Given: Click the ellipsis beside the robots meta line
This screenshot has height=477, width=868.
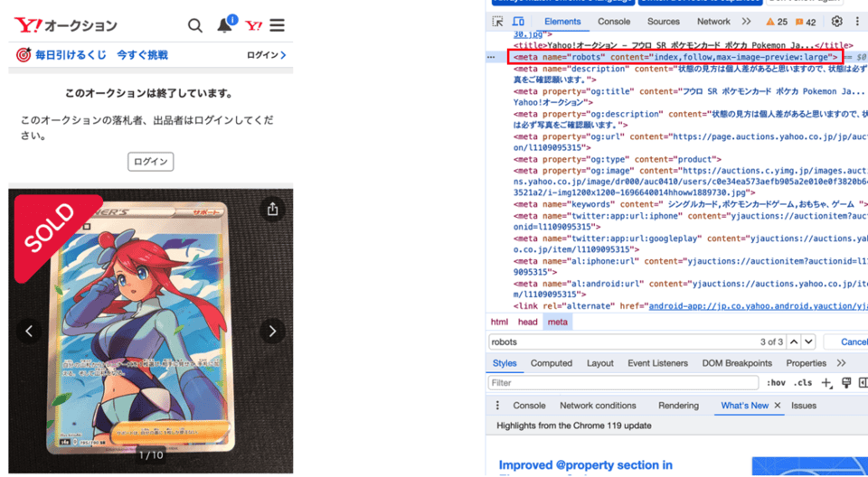Looking at the screenshot, I should 491,57.
